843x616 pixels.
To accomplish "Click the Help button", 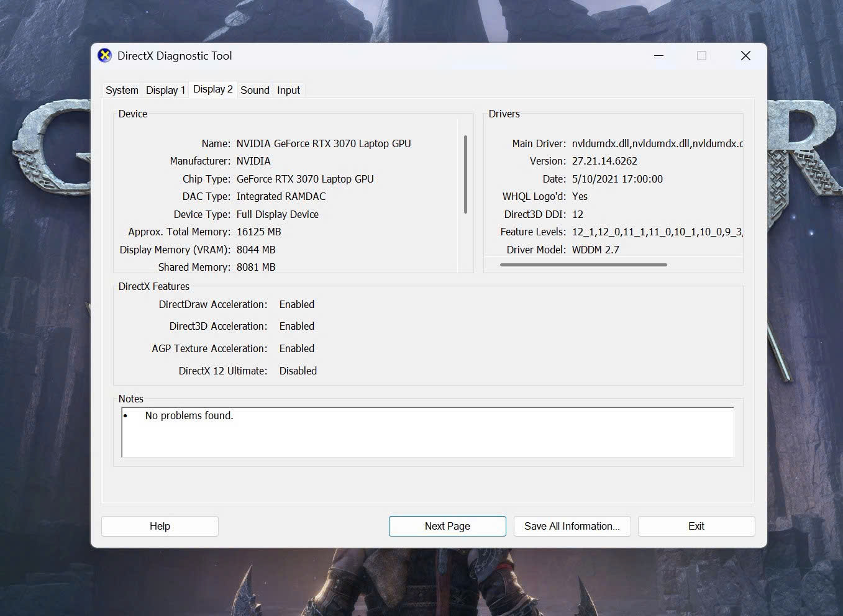I will click(x=160, y=526).
